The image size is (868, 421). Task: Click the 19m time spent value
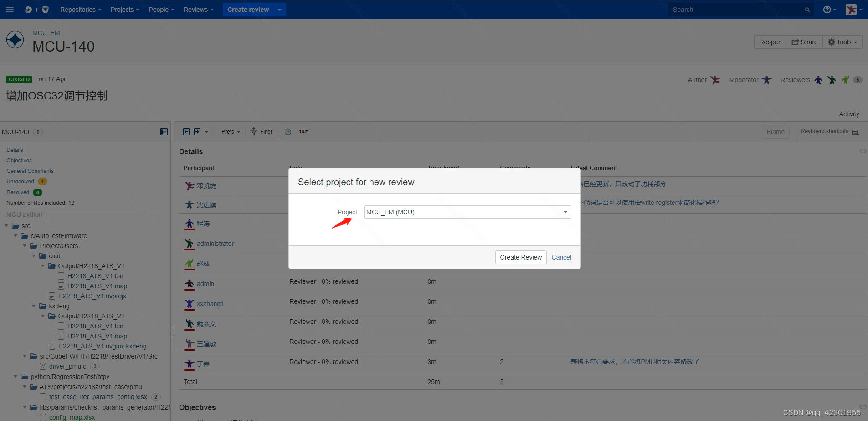[304, 131]
